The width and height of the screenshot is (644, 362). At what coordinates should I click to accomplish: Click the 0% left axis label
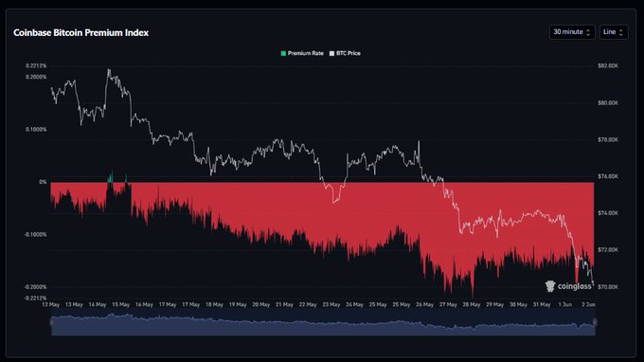point(43,182)
